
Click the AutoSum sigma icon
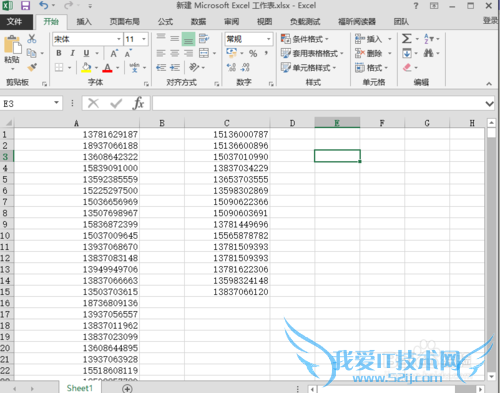406,39
